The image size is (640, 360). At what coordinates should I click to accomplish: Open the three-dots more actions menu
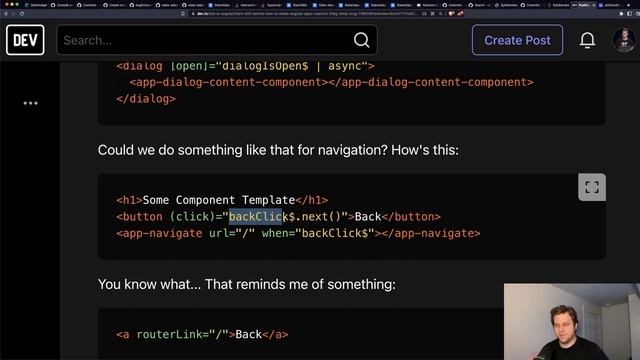(30, 103)
